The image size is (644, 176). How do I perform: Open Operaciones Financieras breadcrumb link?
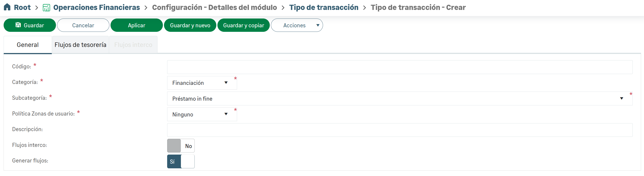(x=97, y=7)
